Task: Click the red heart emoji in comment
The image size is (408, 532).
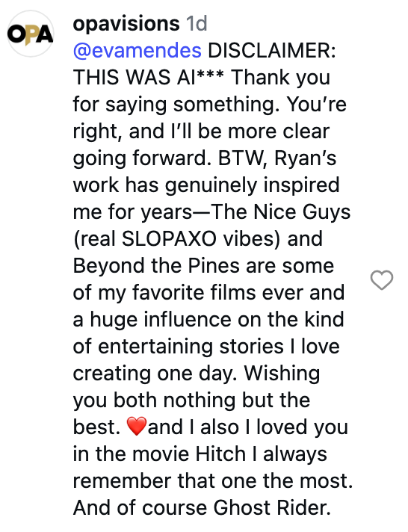Action: coord(137,427)
